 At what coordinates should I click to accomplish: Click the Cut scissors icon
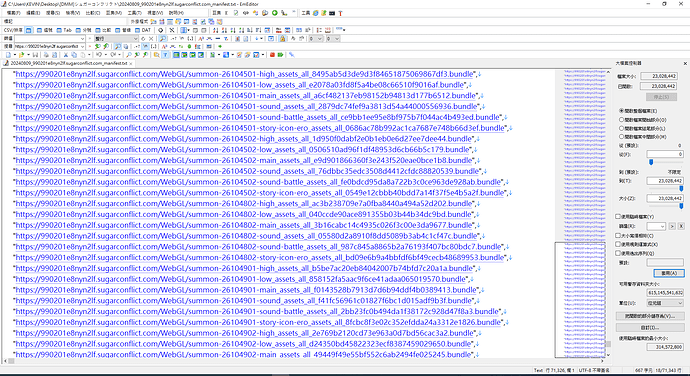coord(66,55)
